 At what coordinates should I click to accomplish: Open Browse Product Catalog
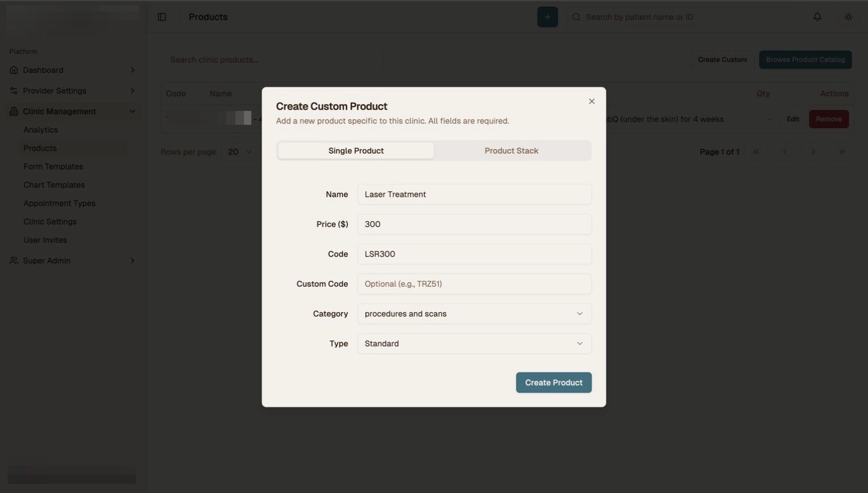805,59
